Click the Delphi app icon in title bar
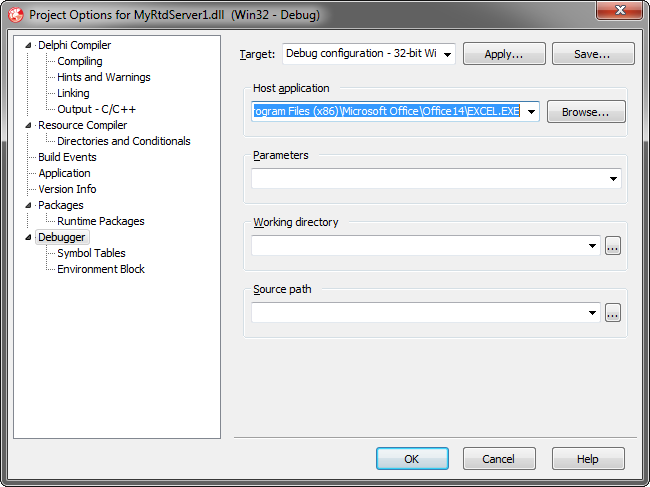Viewport: 650px width, 487px height. tap(16, 15)
